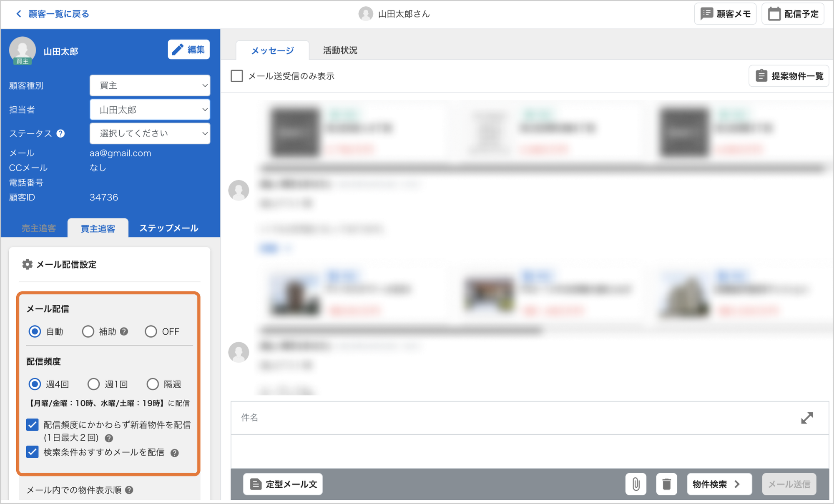
Task: Open 提案物件一覧 button
Action: point(789,76)
